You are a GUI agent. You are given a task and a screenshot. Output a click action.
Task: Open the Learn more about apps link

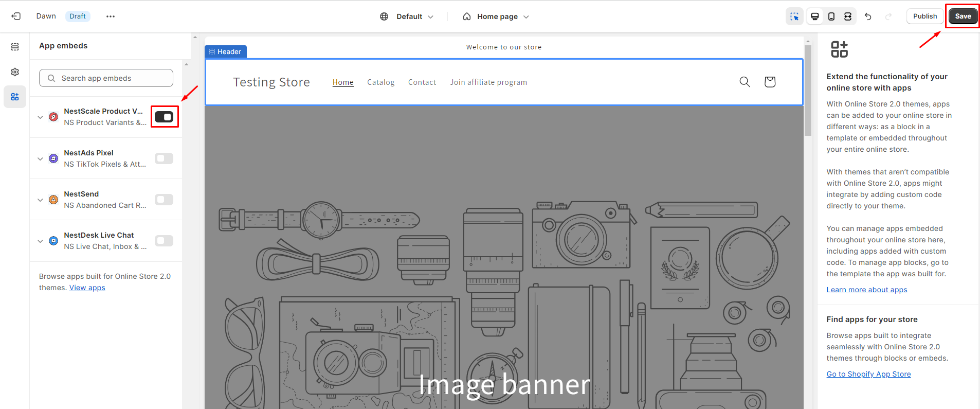coord(866,290)
